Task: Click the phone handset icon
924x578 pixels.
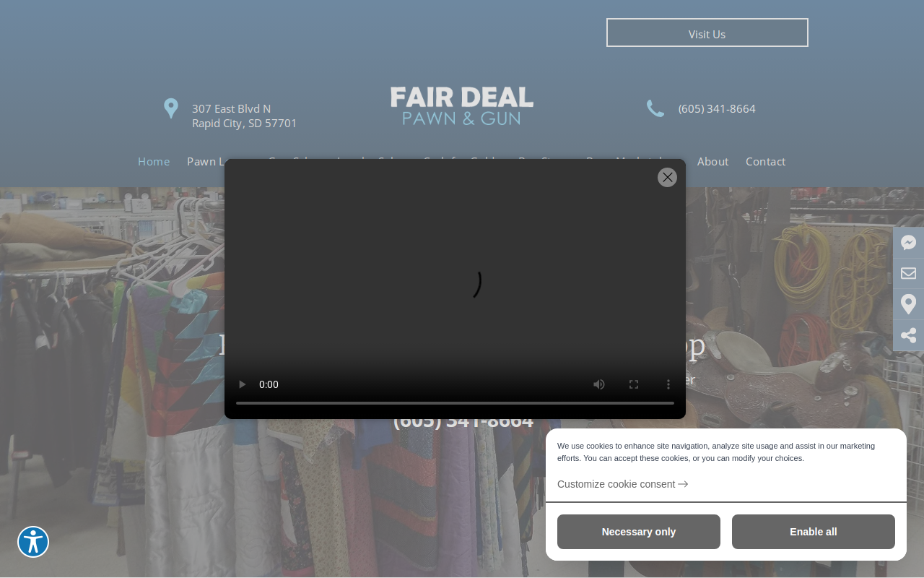Action: (655, 108)
